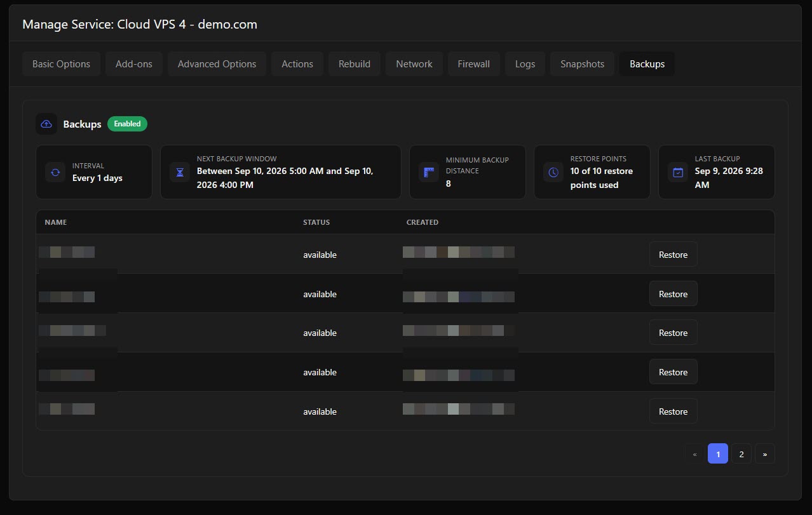
Task: Click the CREATED column header
Action: 423,222
